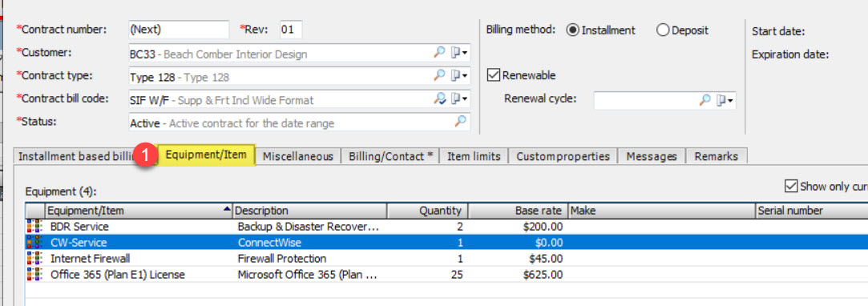Click the Backup & Disaster Recovery description

click(309, 227)
